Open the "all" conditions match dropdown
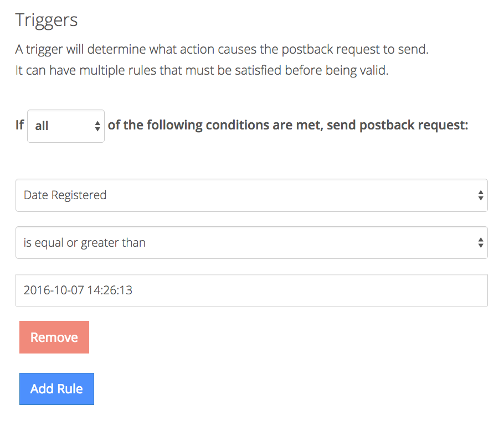 point(65,126)
